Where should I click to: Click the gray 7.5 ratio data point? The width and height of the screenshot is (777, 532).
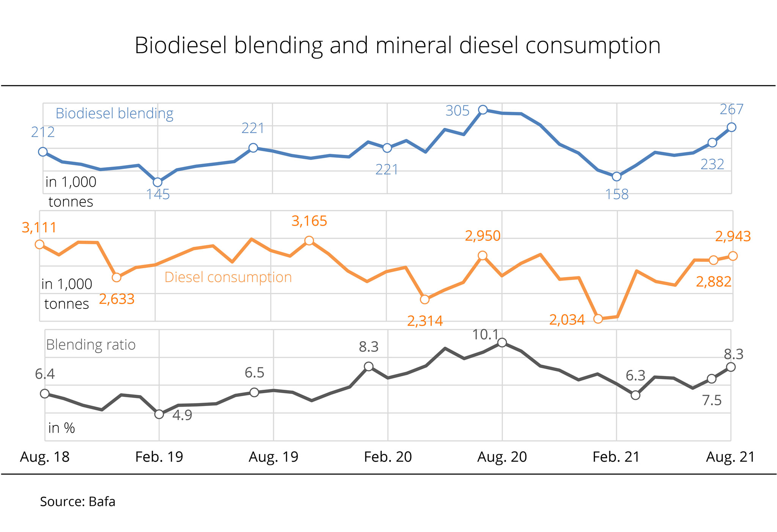pos(712,379)
